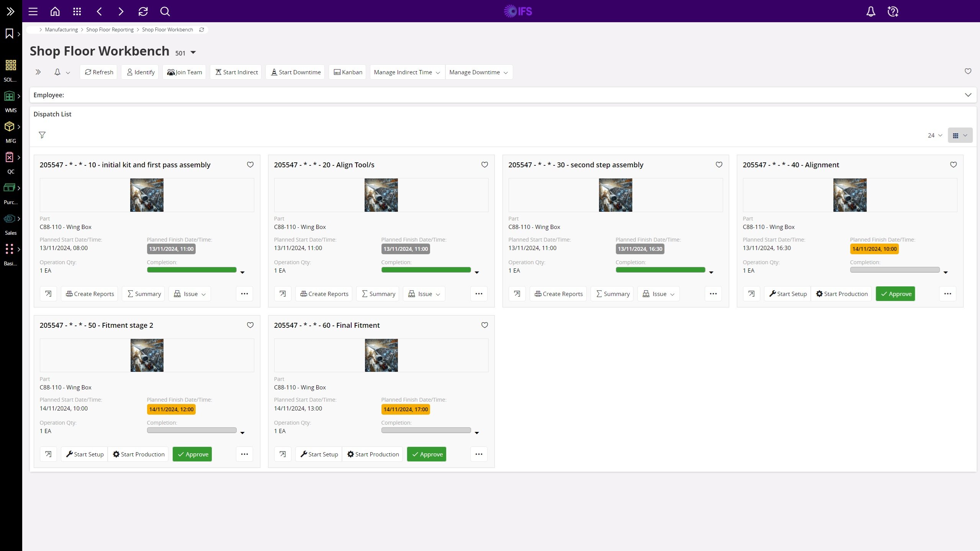Screen dimensions: 980x551
Task: Click the filter funnel in Dispatch List
Action: point(42,135)
